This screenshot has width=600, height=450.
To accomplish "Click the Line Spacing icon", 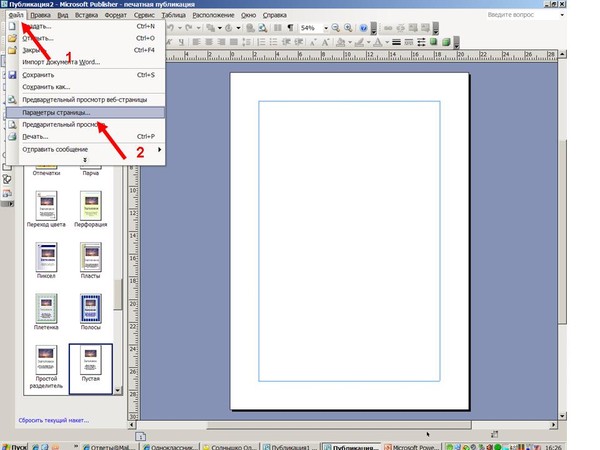I will coord(247,42).
